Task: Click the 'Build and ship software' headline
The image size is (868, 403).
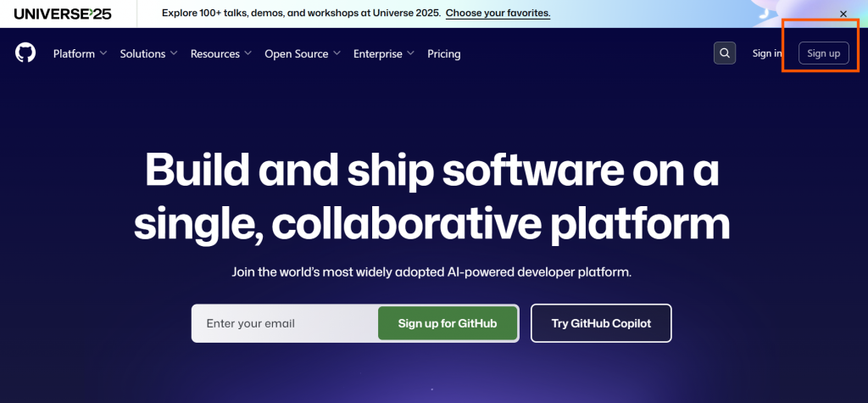Action: click(431, 197)
